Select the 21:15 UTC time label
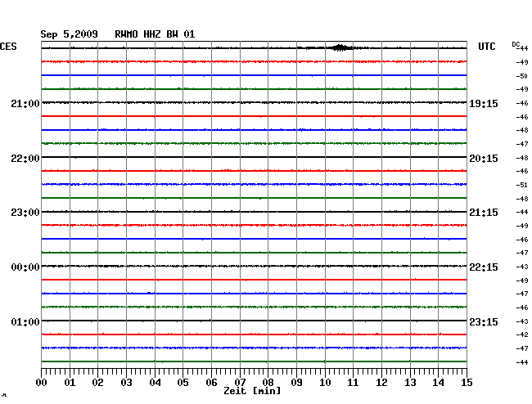Viewport: 532px width, 404px height. click(484, 213)
